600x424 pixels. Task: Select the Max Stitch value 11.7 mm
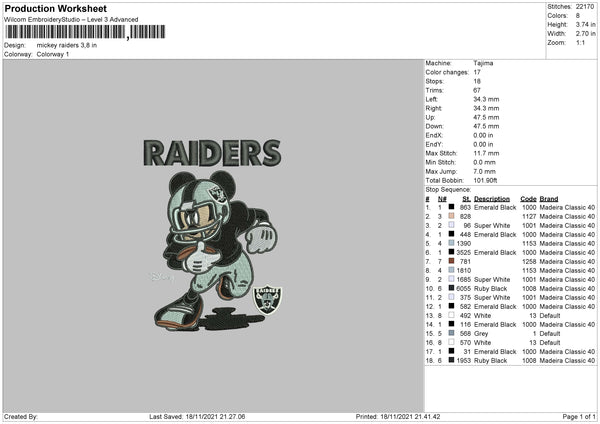point(486,153)
